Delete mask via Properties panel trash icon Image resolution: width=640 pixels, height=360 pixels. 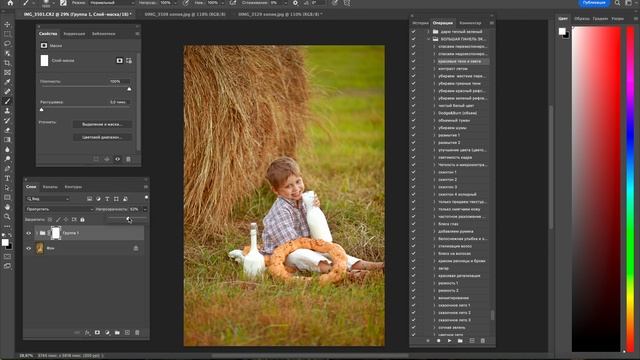click(128, 159)
